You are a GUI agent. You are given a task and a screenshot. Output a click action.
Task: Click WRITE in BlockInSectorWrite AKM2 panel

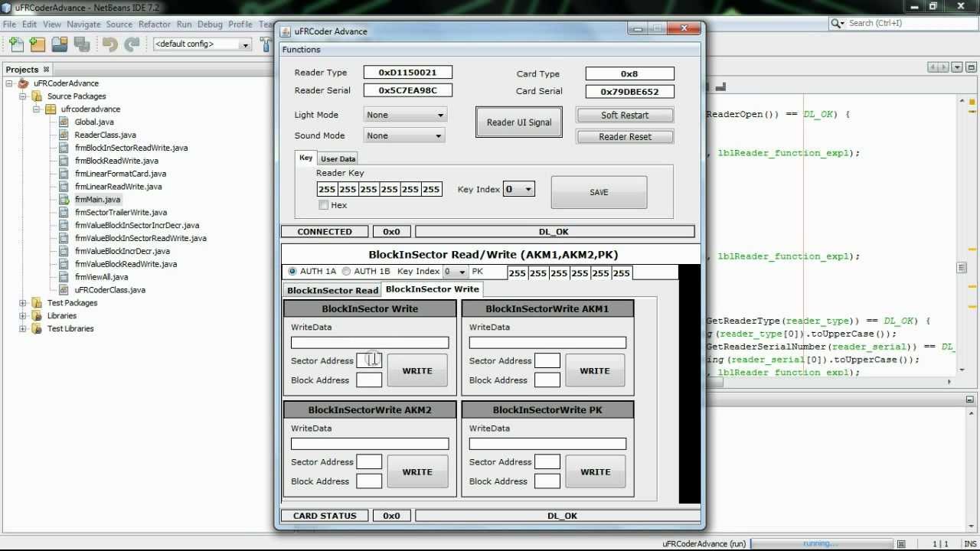point(417,472)
